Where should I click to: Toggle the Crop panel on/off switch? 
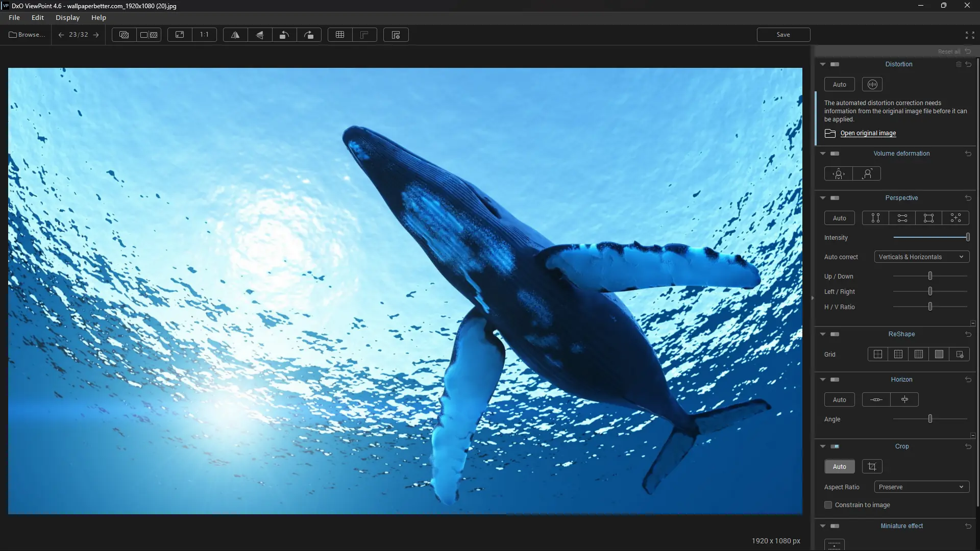click(x=835, y=446)
